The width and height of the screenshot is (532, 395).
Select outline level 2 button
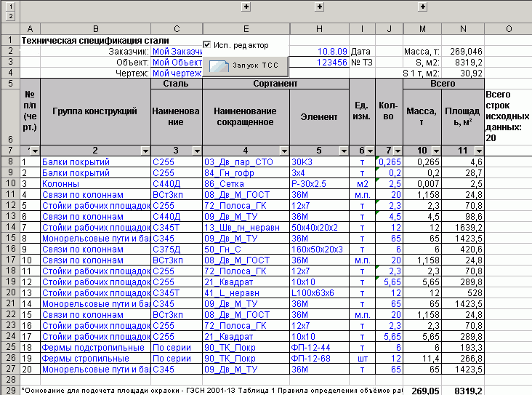(10, 16)
